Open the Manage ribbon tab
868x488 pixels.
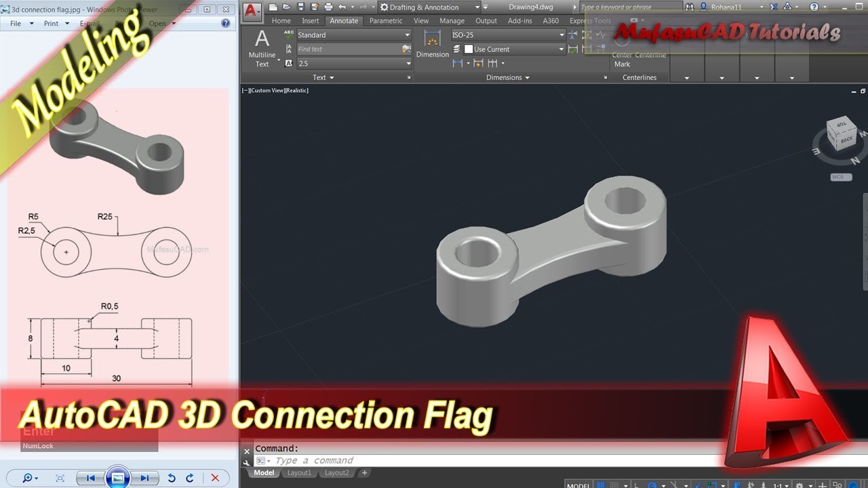click(x=452, y=20)
